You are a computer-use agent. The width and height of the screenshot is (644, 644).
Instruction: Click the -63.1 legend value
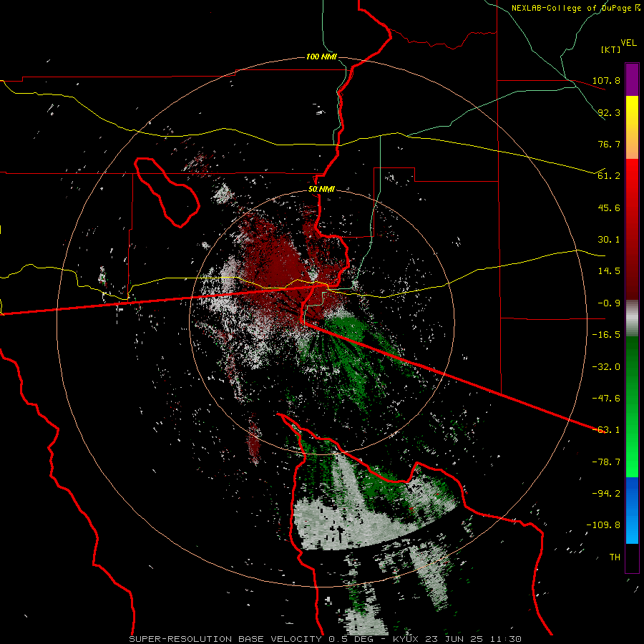coord(606,430)
